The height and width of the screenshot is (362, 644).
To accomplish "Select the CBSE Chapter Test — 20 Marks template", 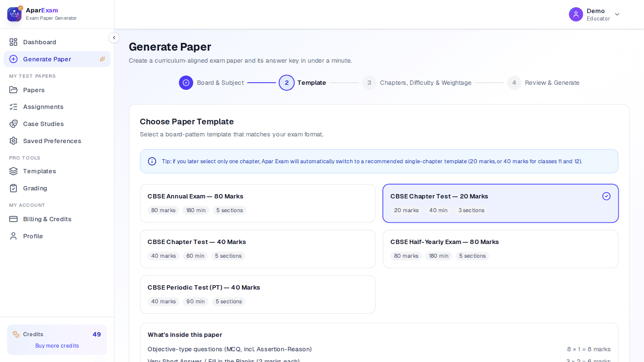I will point(500,203).
